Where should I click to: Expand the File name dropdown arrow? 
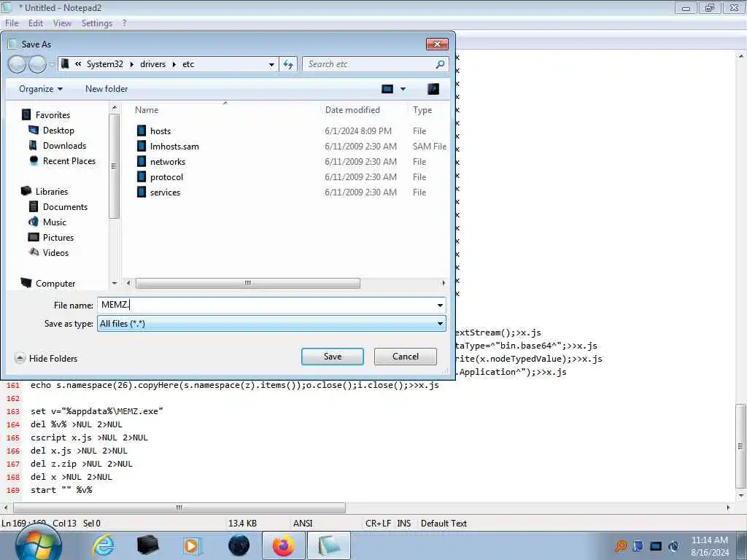[440, 306]
